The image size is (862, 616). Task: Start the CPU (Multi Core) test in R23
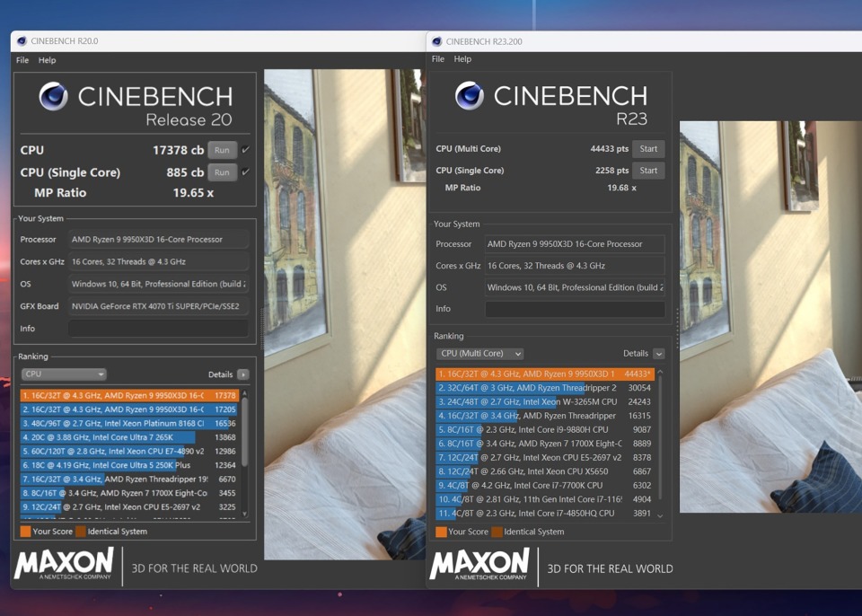click(648, 148)
